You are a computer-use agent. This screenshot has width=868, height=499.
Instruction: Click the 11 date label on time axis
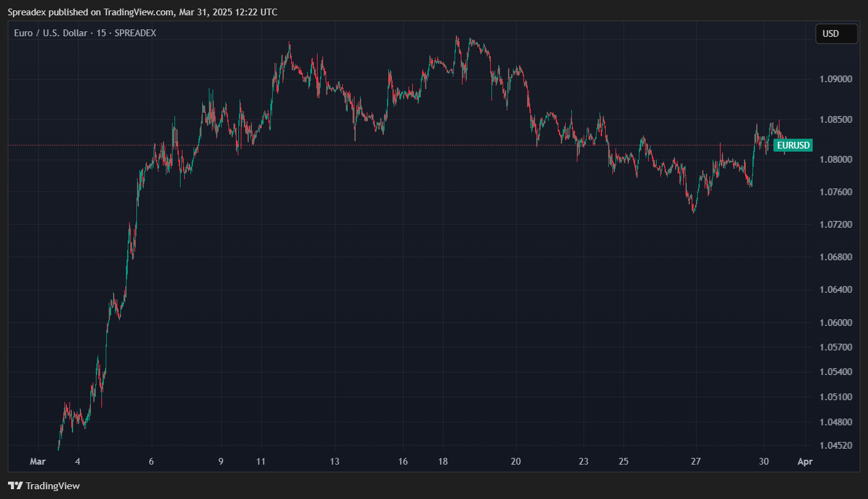point(261,462)
